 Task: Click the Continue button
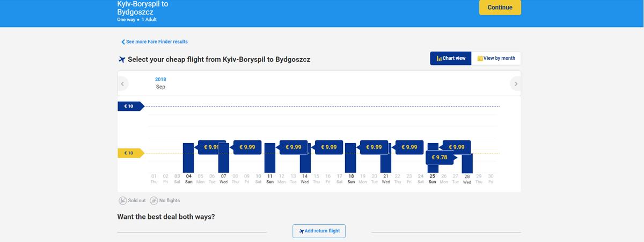pos(500,8)
